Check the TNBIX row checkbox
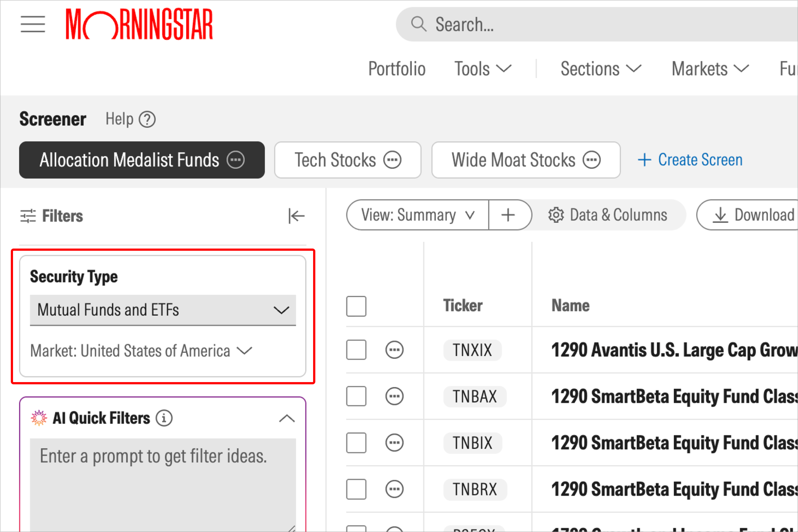This screenshot has width=798, height=532. coord(356,443)
